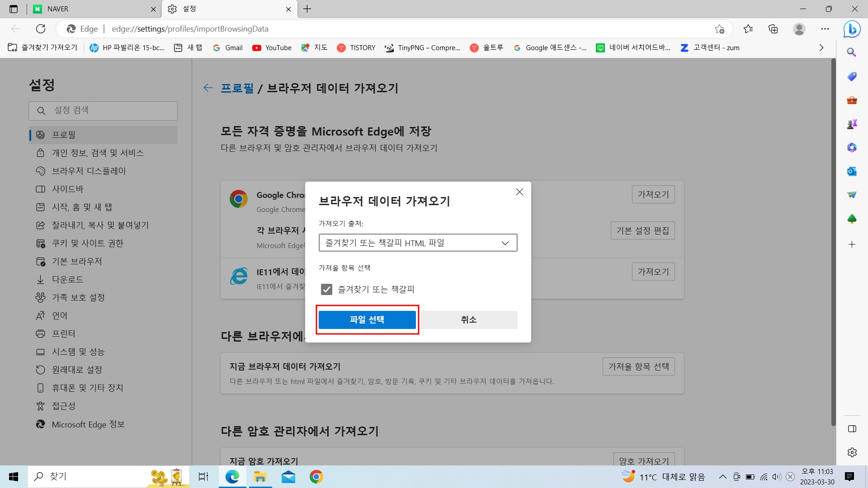Open the sidebar Tools briefcase icon
Screen dimensions: 868x488
852,100
